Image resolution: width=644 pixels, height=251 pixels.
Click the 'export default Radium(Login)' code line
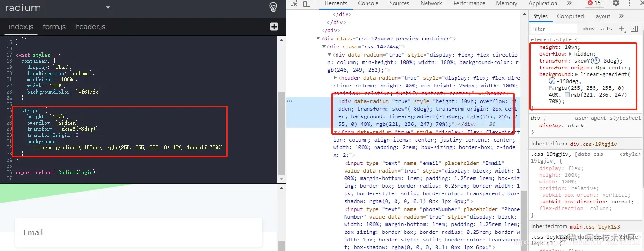tap(57, 172)
